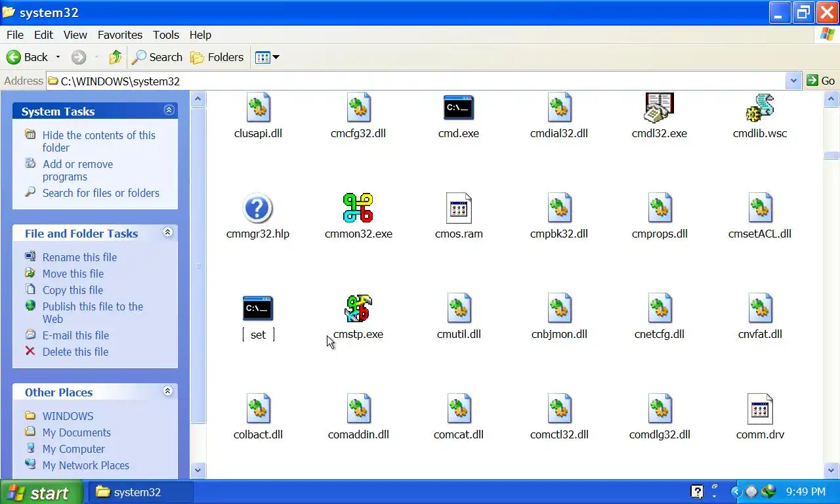Click the left task pane scrollbar thumb

[x=198, y=266]
